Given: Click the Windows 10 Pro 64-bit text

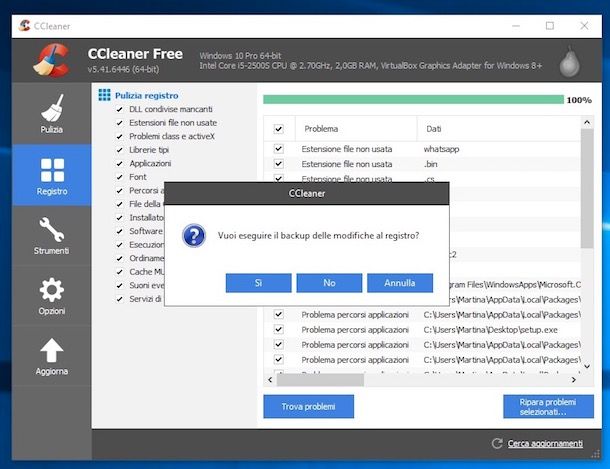Looking at the screenshot, I should [240, 56].
